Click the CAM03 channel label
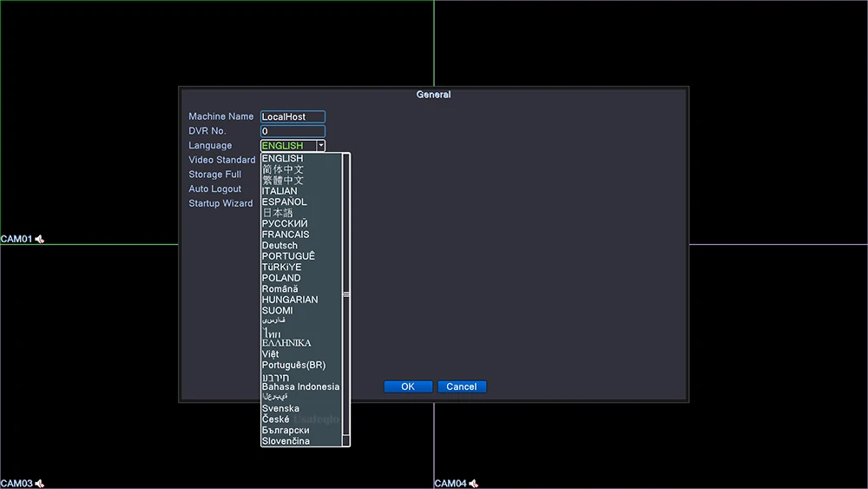 (16, 484)
